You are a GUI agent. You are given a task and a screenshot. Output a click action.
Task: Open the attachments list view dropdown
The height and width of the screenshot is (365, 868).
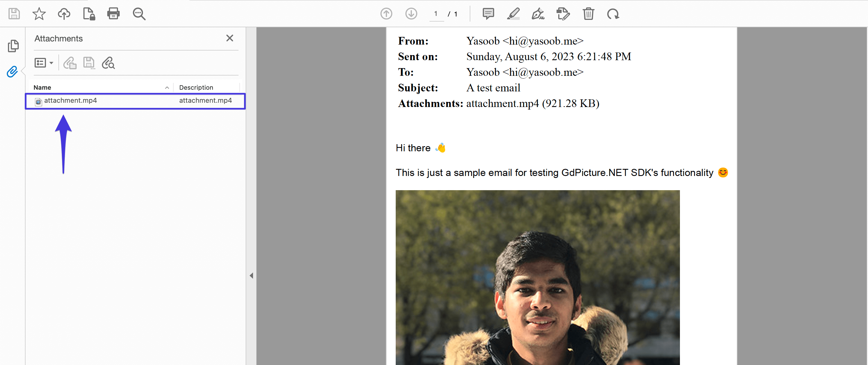tap(43, 63)
